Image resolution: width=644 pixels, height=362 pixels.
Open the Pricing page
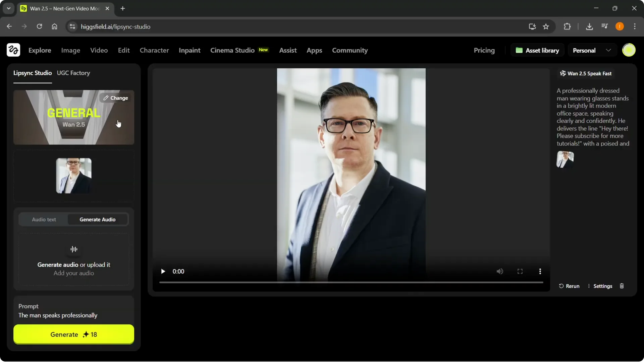pyautogui.click(x=484, y=50)
